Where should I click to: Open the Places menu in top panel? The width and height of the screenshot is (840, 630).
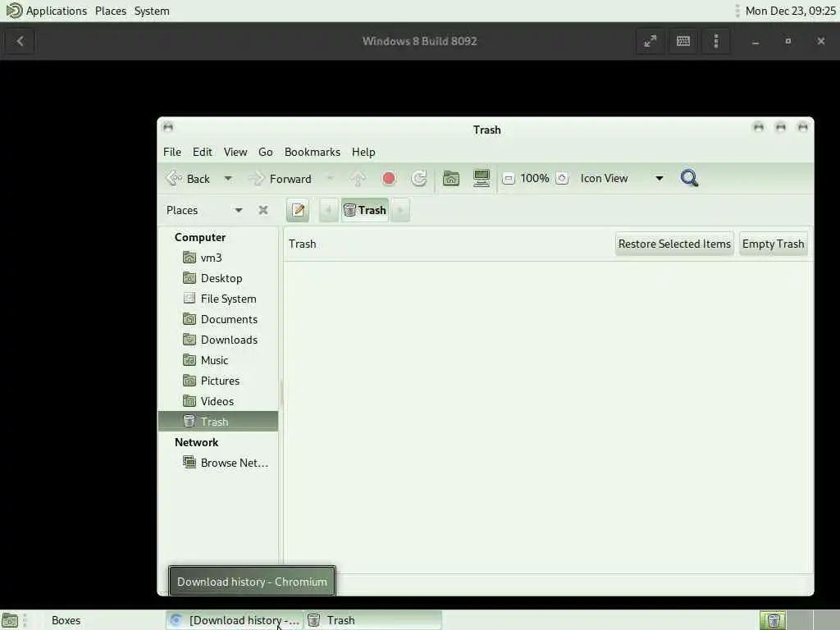[x=111, y=11]
